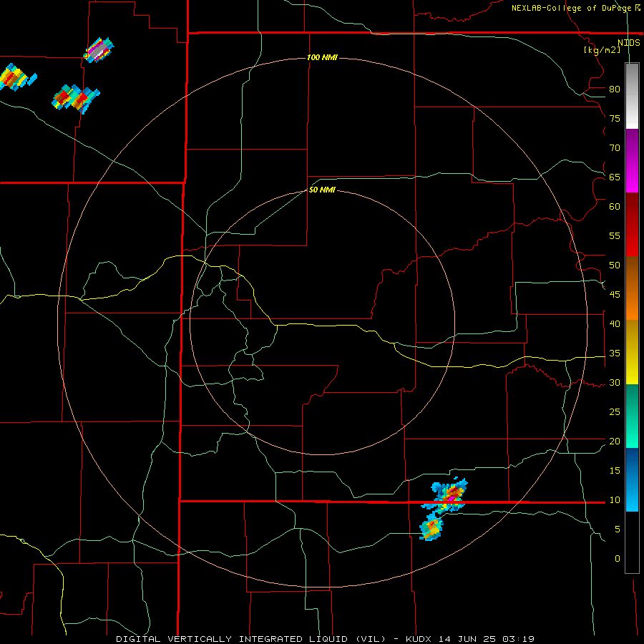
Task: Select the 30 value on the VIL scale
Action: [615, 383]
